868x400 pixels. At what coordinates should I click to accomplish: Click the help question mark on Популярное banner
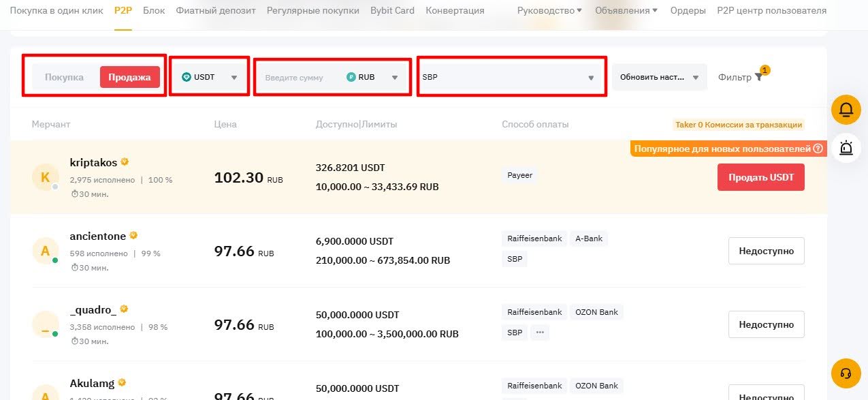[x=818, y=148]
